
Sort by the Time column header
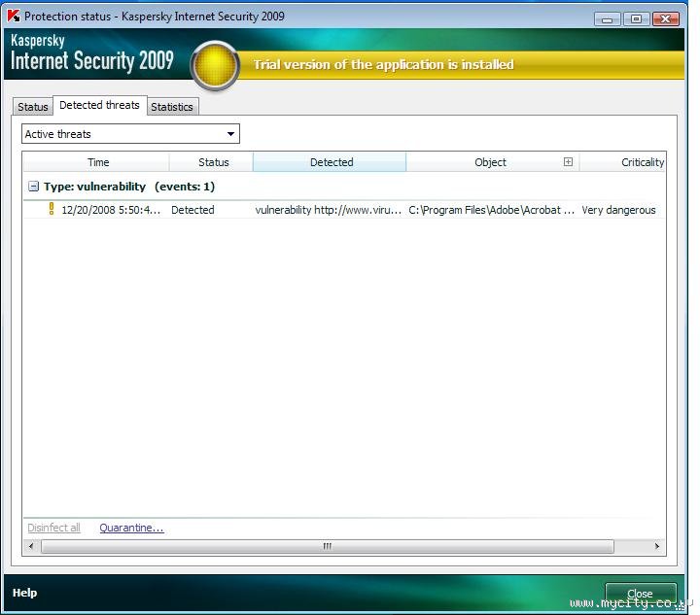(x=96, y=162)
